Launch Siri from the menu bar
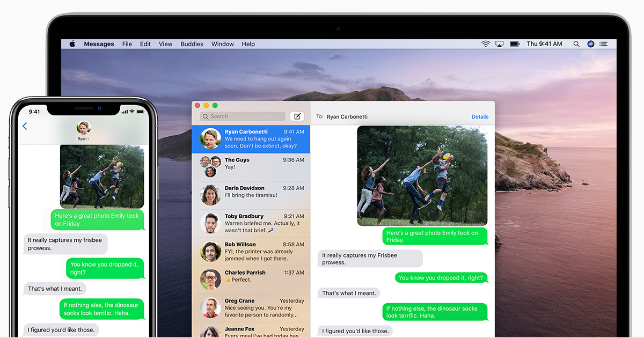644x338 pixels. pos(591,44)
